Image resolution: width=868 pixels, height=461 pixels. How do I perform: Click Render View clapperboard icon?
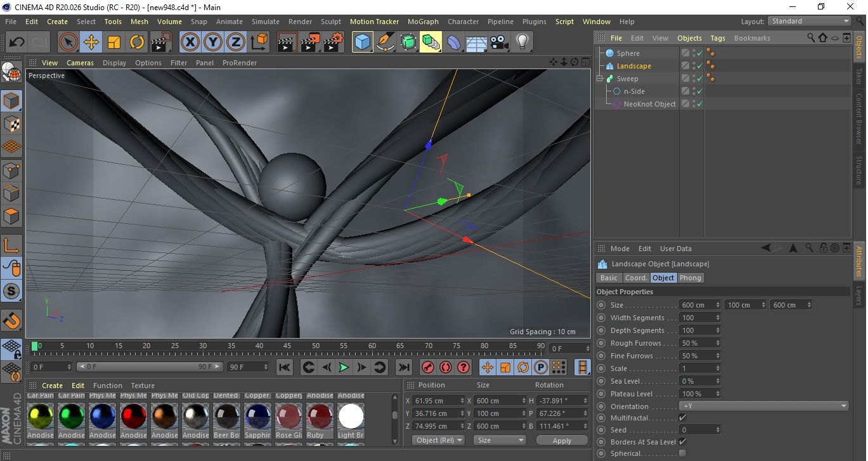(x=288, y=42)
